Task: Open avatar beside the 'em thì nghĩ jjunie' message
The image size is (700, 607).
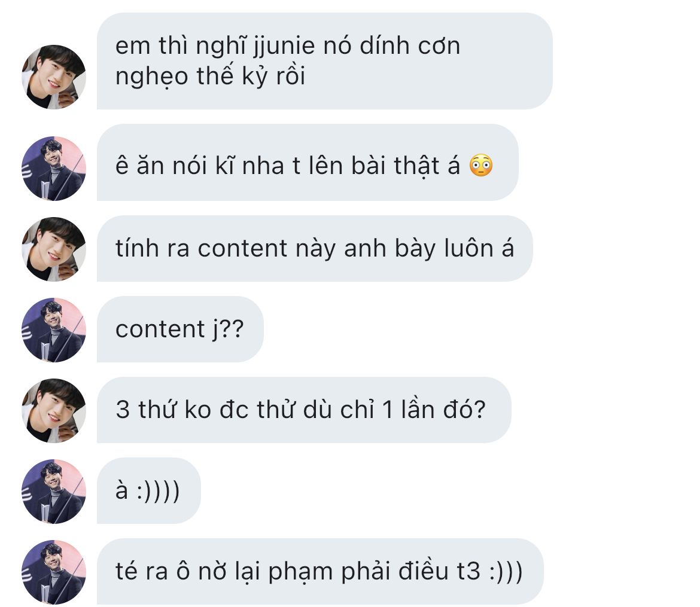Action: click(54, 77)
